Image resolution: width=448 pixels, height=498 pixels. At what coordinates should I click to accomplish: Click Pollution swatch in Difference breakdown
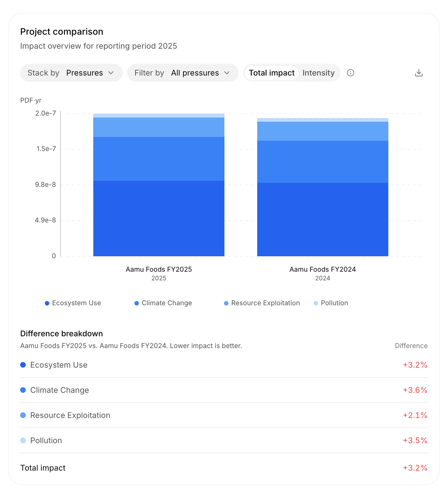tap(23, 440)
